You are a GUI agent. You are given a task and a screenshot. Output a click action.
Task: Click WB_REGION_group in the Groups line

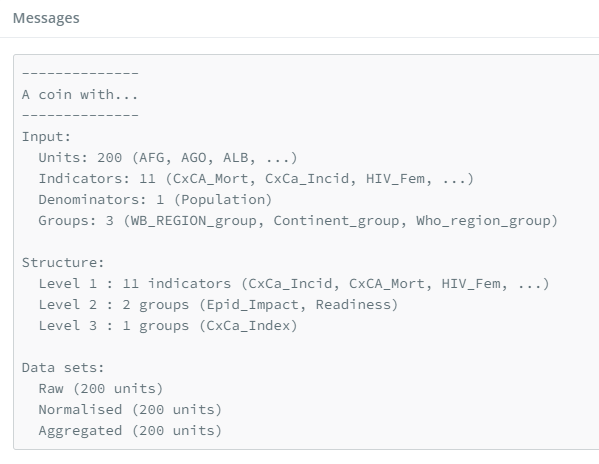click(194, 221)
